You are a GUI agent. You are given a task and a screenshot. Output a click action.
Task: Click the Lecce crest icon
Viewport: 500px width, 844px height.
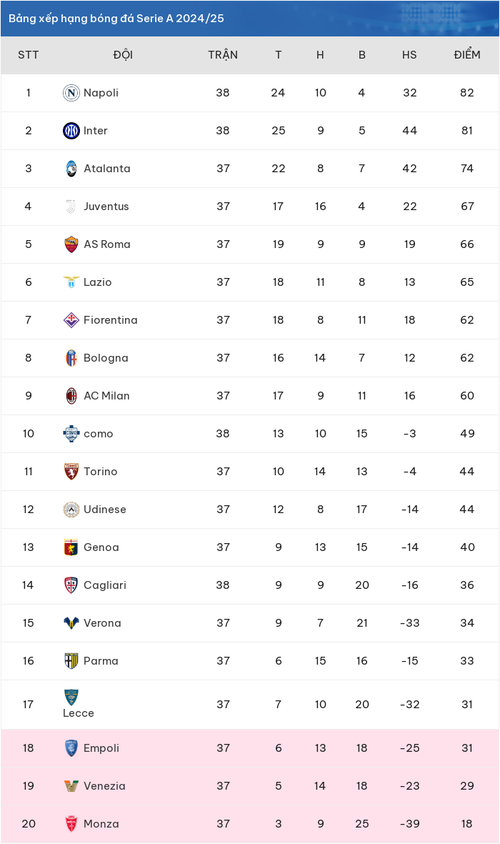[x=71, y=698]
